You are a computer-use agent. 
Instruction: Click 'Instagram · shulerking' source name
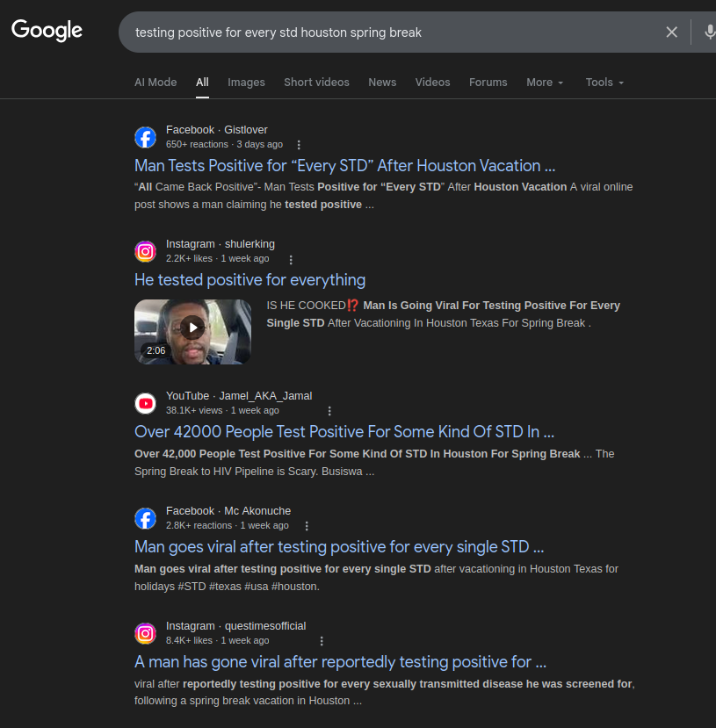tap(221, 244)
